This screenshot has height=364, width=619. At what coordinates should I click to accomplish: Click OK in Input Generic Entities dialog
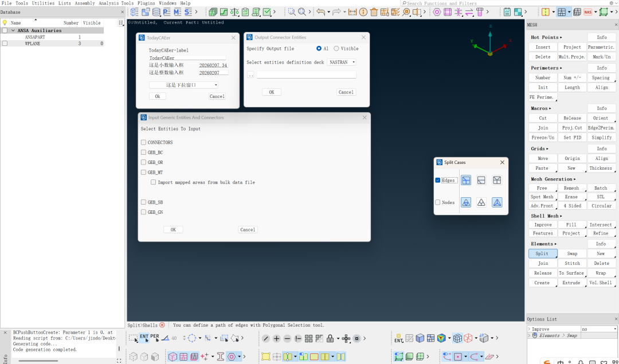(x=173, y=229)
